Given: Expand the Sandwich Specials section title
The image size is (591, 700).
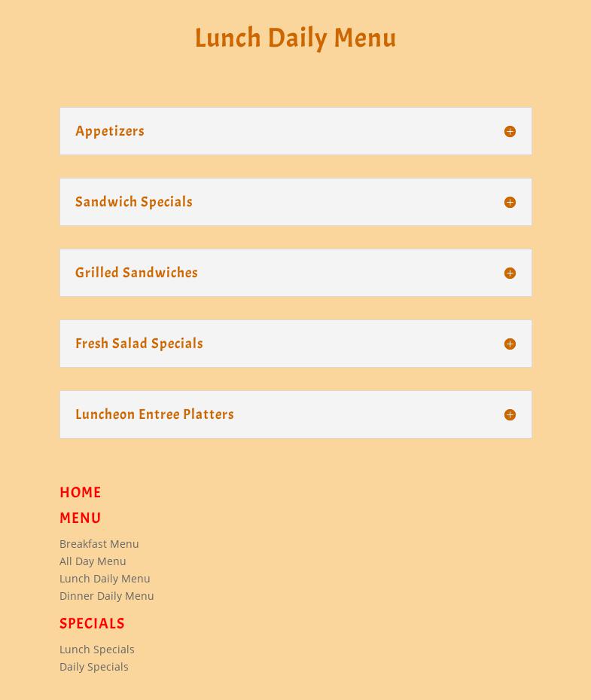Looking at the screenshot, I should [x=134, y=202].
